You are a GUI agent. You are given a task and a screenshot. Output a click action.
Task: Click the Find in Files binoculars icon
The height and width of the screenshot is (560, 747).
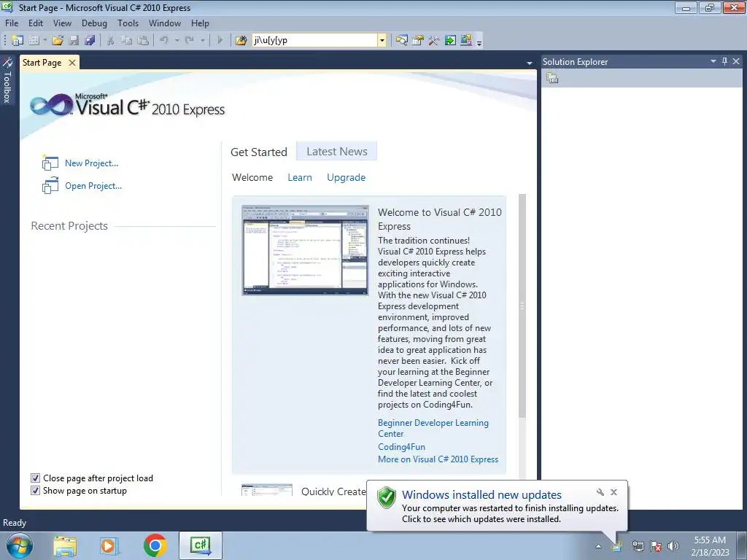pos(241,41)
